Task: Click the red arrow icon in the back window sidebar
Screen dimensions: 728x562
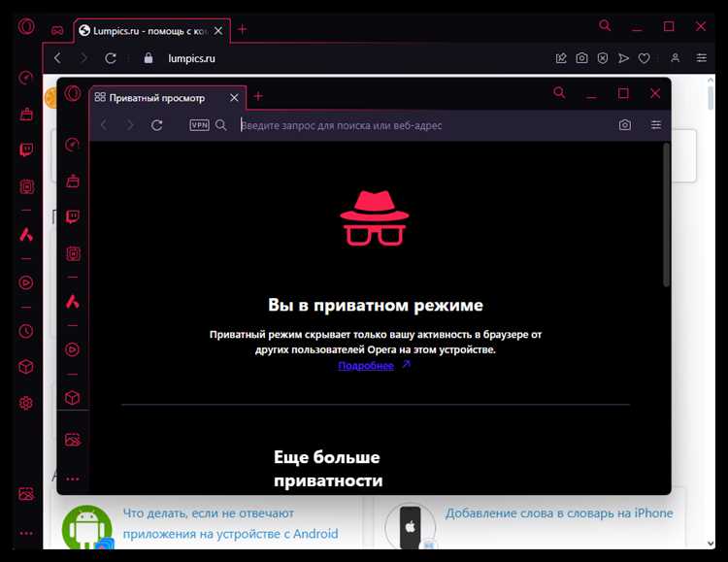Action: tap(26, 235)
